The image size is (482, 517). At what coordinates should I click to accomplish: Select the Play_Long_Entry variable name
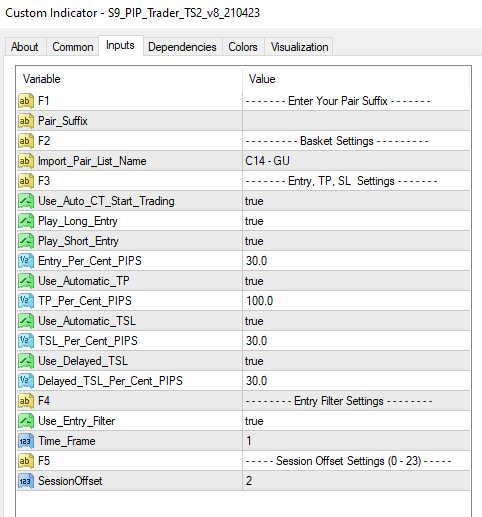(x=78, y=221)
